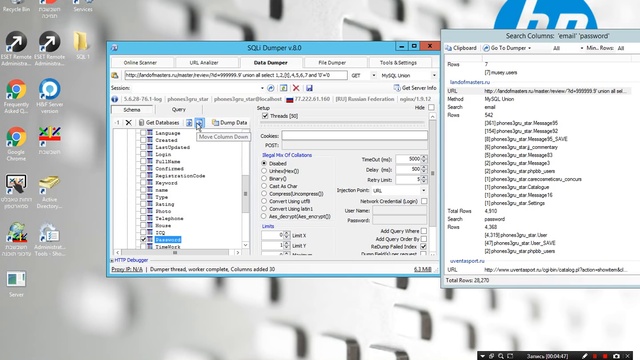Enable the Add Query Order By checkbox
Image resolution: width=640 pixels, height=360 pixels.
pyautogui.click(x=424, y=239)
